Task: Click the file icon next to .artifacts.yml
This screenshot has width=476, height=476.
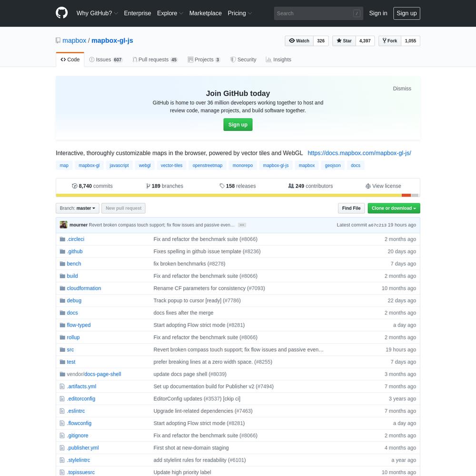Action: coord(62,387)
